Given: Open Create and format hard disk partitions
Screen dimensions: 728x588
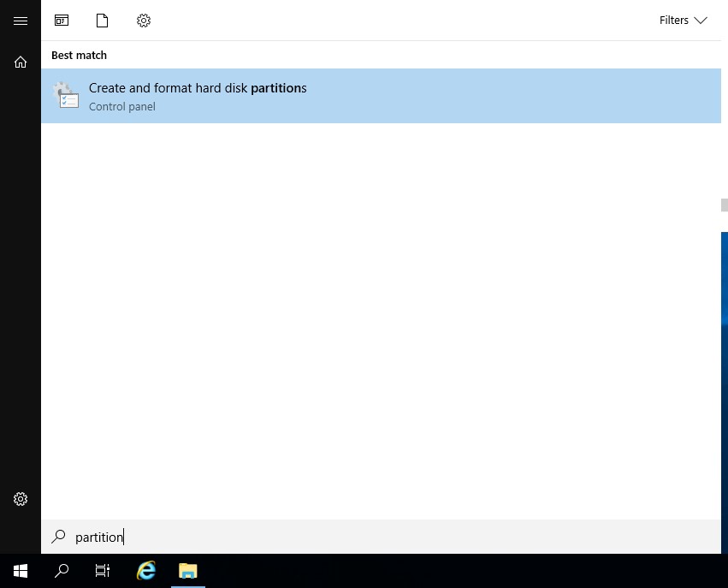Looking at the screenshot, I should click(x=198, y=87).
